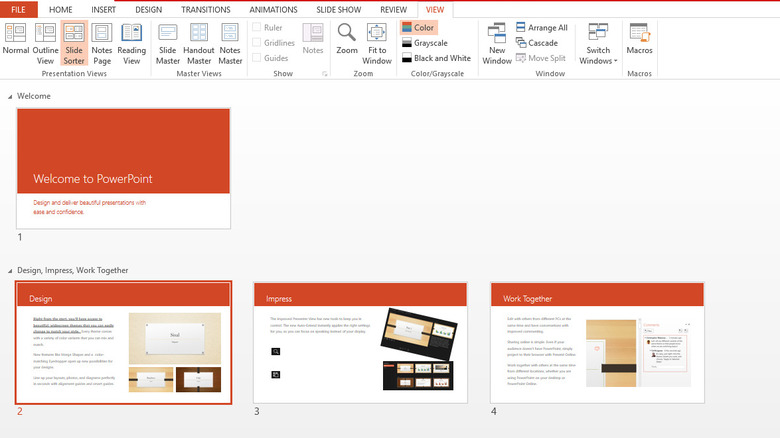The height and width of the screenshot is (438, 780).
Task: Select the Notes Page view icon
Action: click(101, 44)
